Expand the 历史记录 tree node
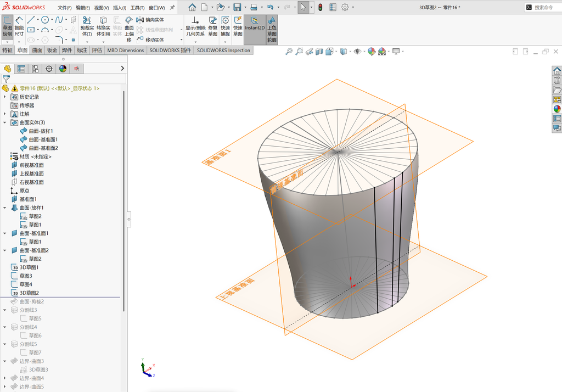The height and width of the screenshot is (392, 562). tap(4, 97)
